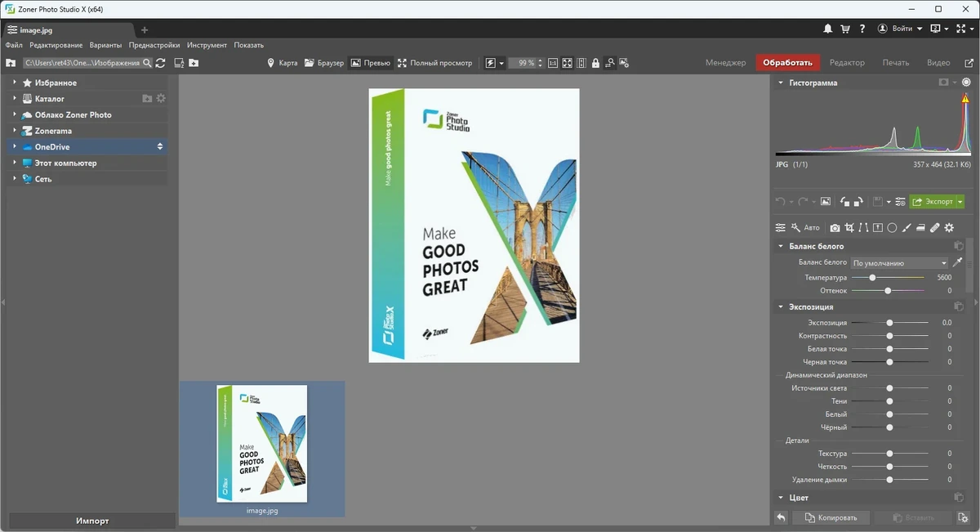The width and height of the screenshot is (980, 532).
Task: Toggle Полный просмотр full view
Action: coord(434,63)
